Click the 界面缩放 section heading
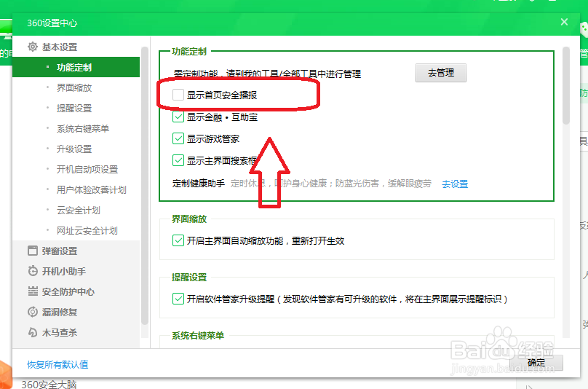The image size is (588, 389). [189, 219]
